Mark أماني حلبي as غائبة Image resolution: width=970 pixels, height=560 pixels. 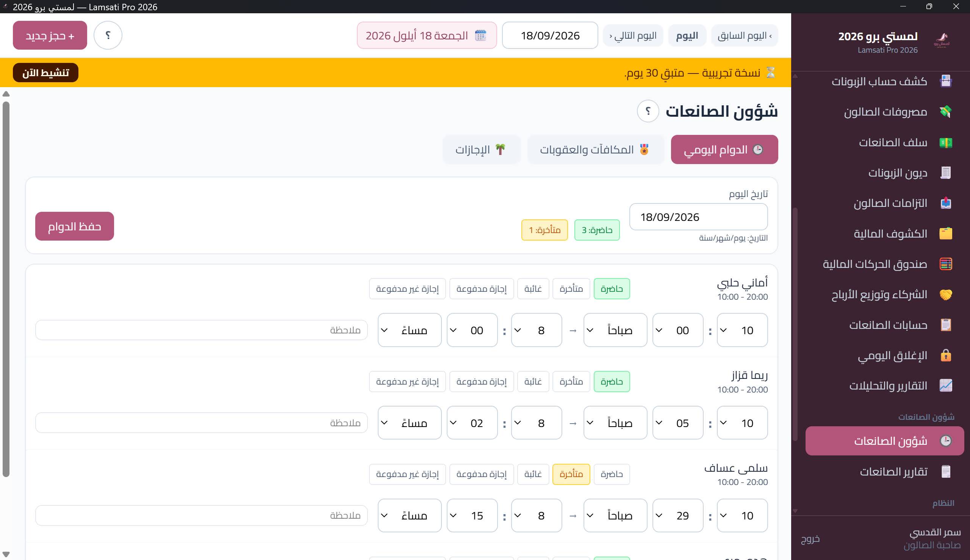[533, 289]
